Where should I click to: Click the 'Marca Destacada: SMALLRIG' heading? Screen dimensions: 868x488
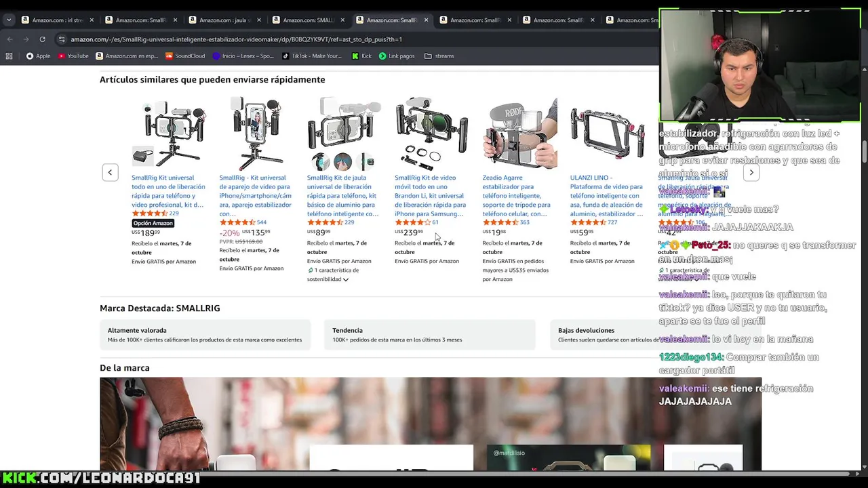tap(160, 308)
